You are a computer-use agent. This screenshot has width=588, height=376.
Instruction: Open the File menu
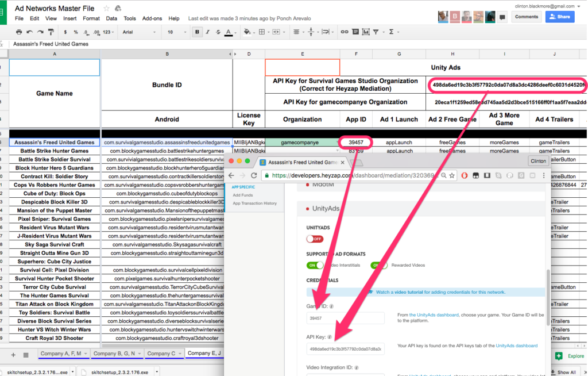(x=19, y=18)
